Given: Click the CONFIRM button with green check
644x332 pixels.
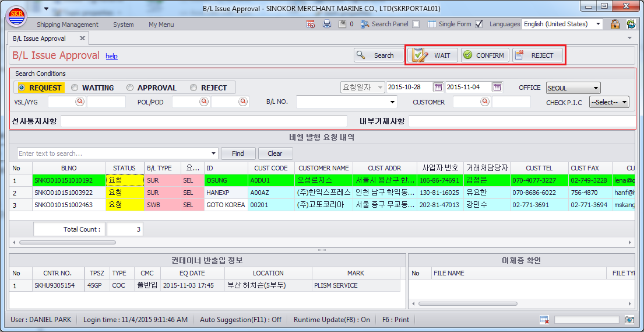Looking at the screenshot, I should [x=485, y=55].
